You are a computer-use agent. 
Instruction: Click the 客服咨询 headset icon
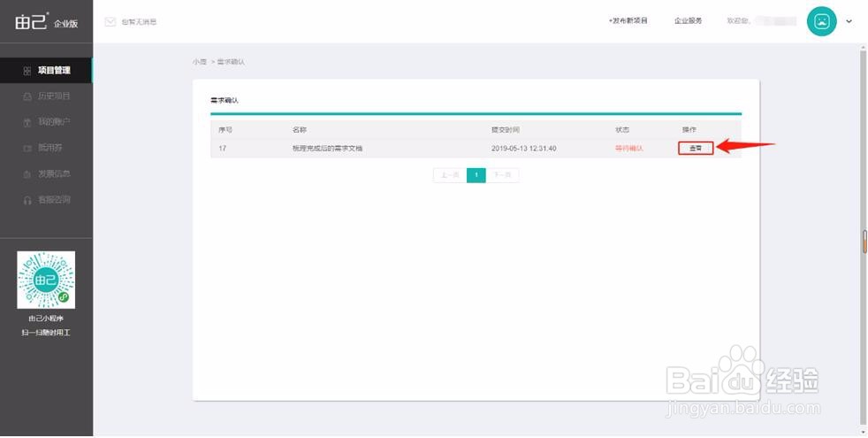(27, 200)
